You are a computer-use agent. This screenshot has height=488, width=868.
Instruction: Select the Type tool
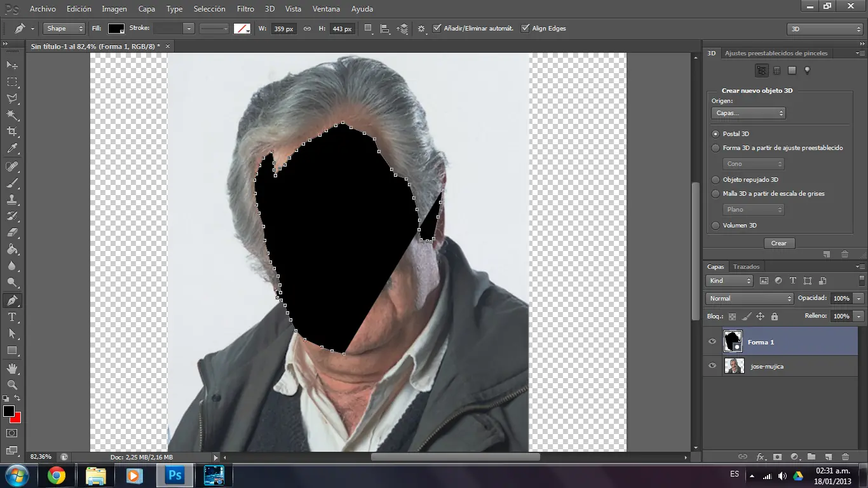[12, 316]
